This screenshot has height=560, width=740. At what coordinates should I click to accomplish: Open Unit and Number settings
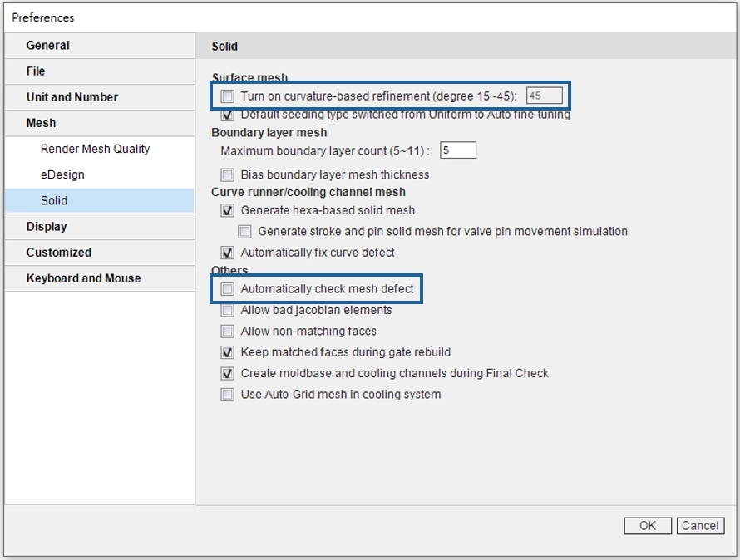point(72,97)
